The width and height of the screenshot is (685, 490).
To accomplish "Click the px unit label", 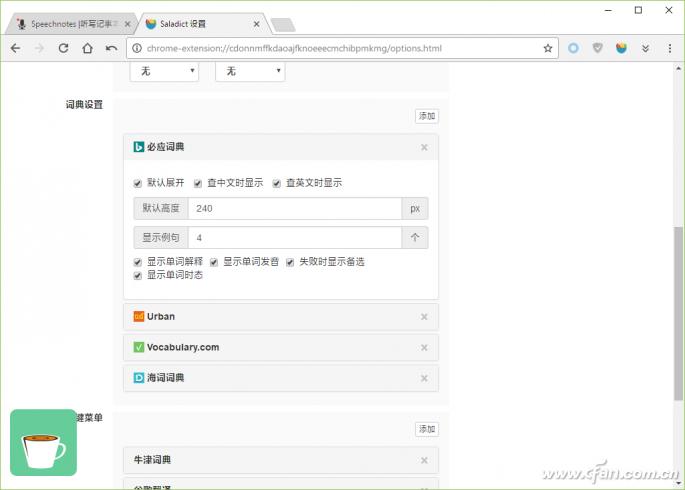I will (x=415, y=208).
